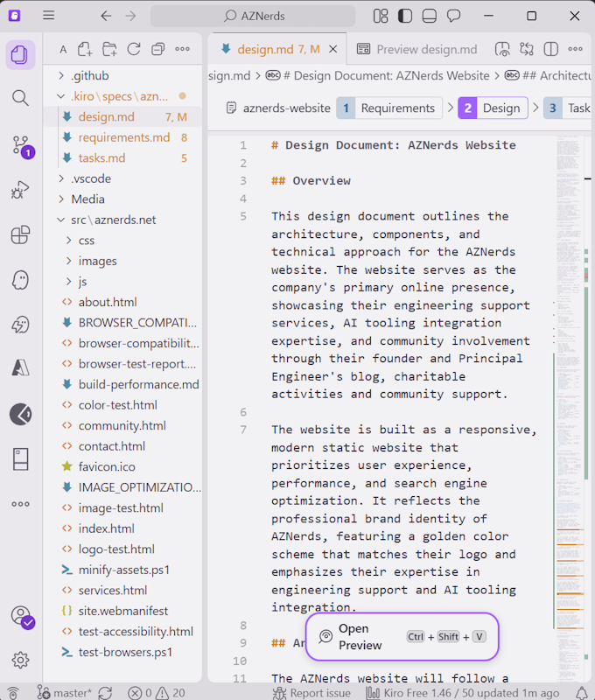Image resolution: width=595 pixels, height=700 pixels.
Task: Open editor more actions ellipsis
Action: click(x=575, y=49)
